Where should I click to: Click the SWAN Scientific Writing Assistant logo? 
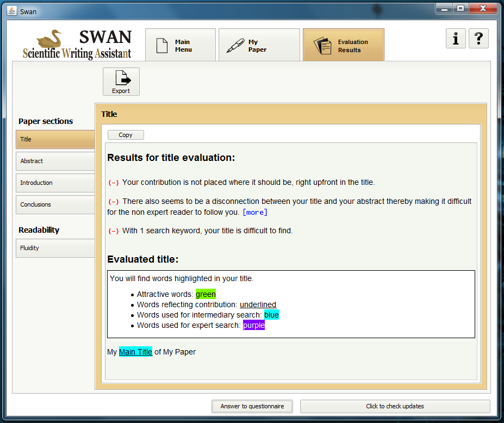pyautogui.click(x=77, y=45)
